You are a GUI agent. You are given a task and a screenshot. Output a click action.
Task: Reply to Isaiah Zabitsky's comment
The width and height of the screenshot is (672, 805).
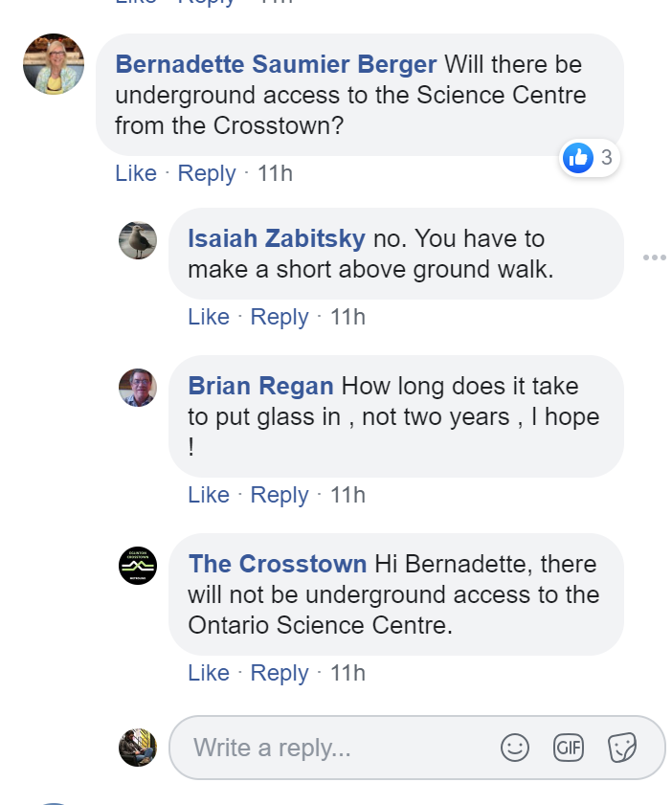click(x=280, y=317)
